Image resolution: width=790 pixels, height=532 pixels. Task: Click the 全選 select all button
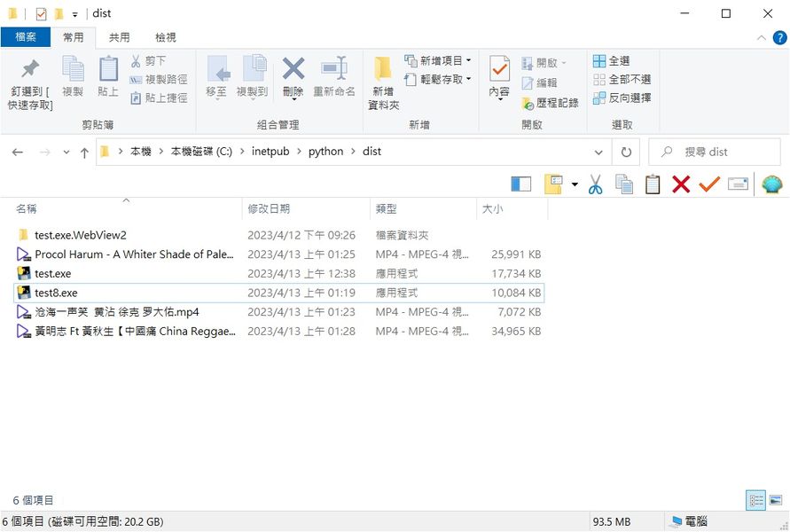(x=612, y=61)
